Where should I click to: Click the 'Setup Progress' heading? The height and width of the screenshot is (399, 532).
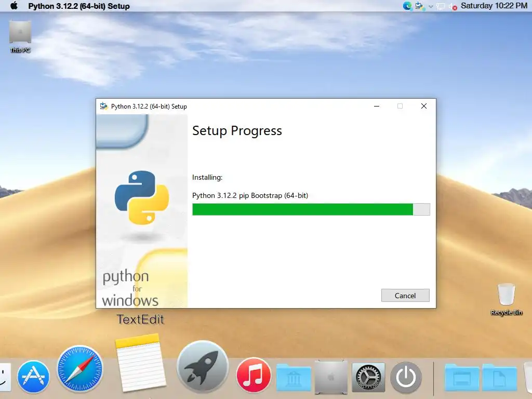237,130
